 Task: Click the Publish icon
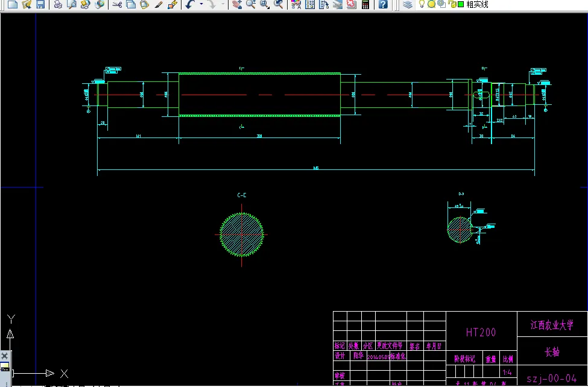point(86,4)
